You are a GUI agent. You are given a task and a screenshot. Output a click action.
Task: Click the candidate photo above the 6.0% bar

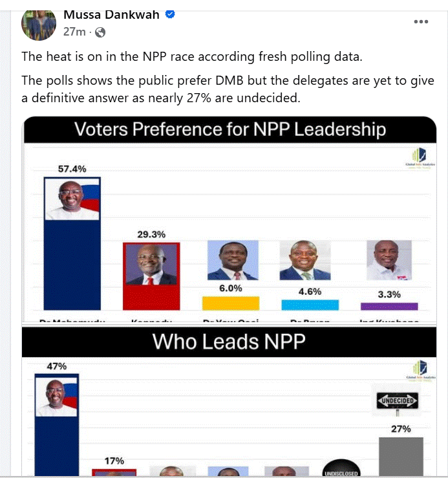click(233, 260)
